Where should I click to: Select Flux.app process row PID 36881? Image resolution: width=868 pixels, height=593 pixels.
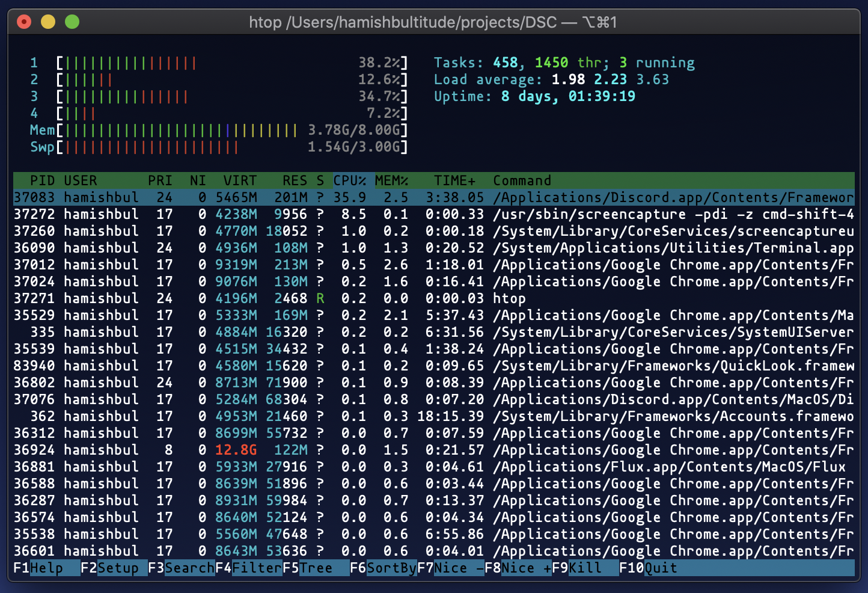click(x=433, y=467)
